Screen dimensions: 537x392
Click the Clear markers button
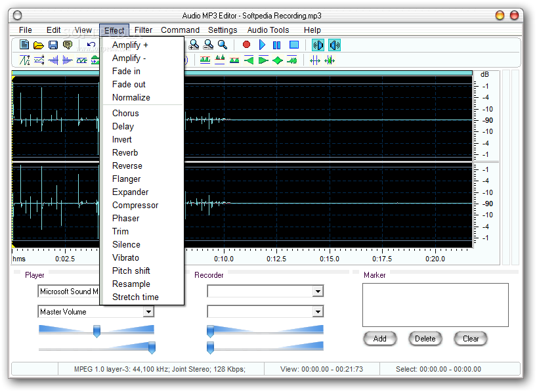[471, 339]
